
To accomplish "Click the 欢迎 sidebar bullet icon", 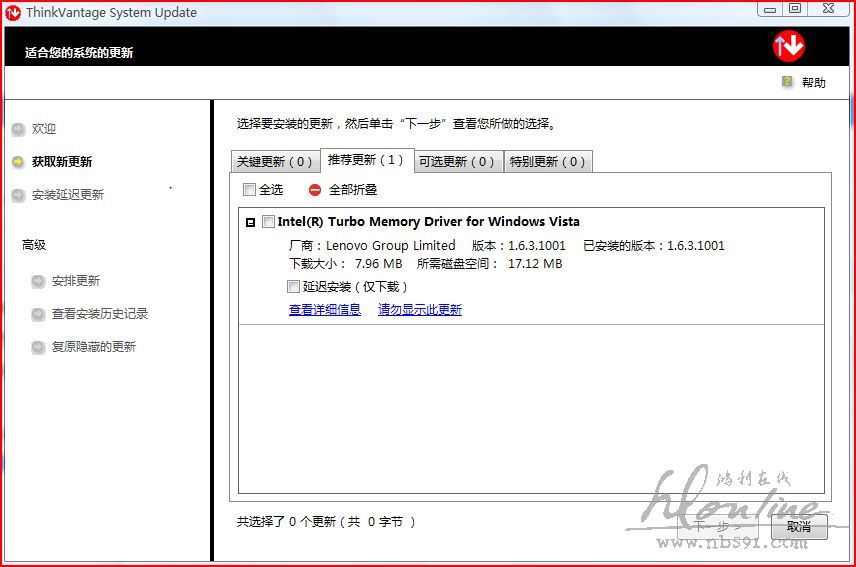I will coord(18,129).
